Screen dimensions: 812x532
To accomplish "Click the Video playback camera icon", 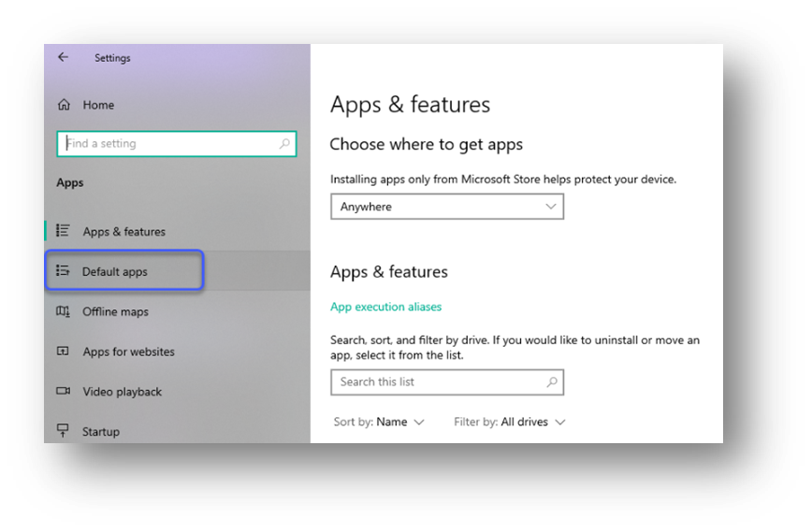I will pos(64,392).
